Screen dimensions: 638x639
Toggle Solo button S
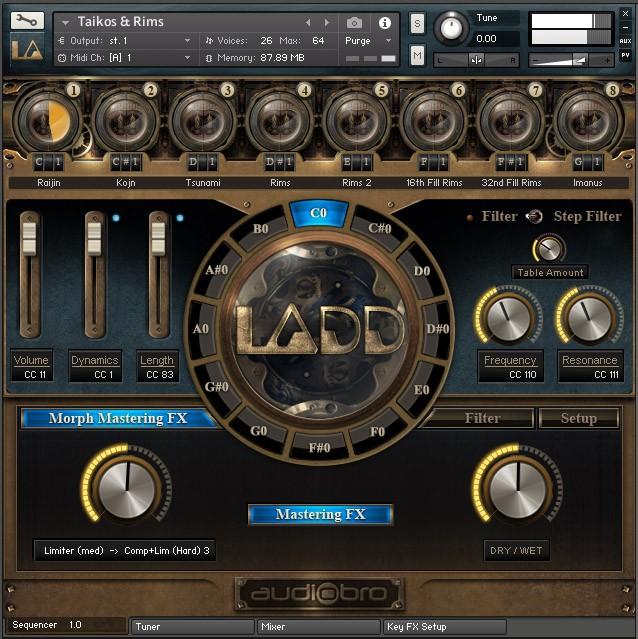417,24
